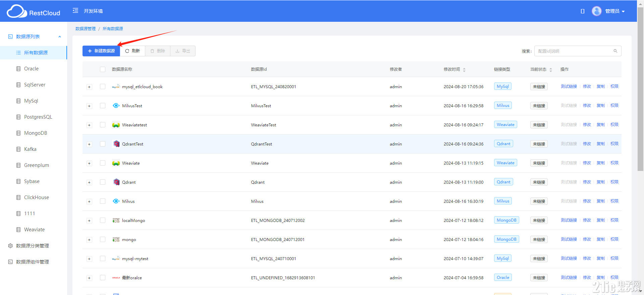
Task: Click the Oracle list icon in the sidebar
Action: [18, 69]
